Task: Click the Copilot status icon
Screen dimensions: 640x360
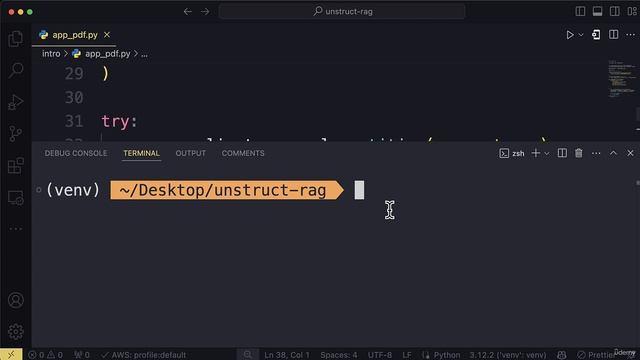Action: (x=562, y=355)
